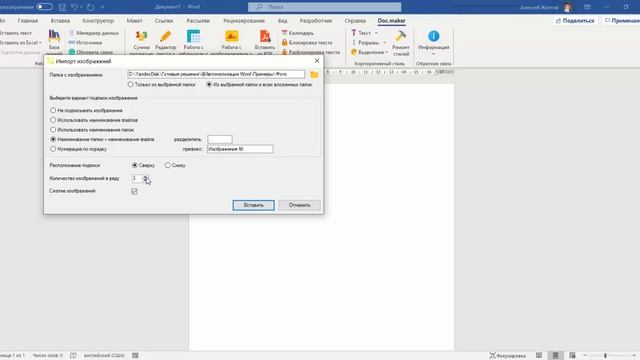Click Разблокировка текста in ribbon
640x360 pixels.
click(311, 52)
